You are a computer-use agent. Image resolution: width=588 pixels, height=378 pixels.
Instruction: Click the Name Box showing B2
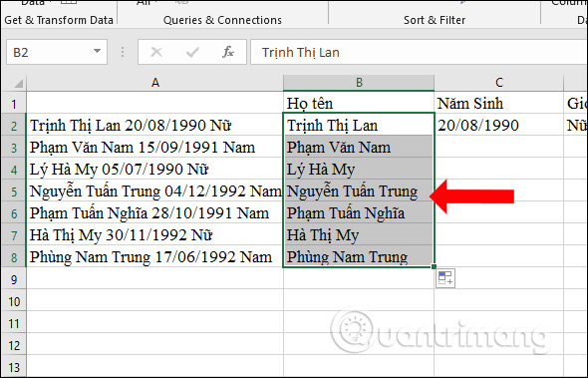[x=57, y=52]
